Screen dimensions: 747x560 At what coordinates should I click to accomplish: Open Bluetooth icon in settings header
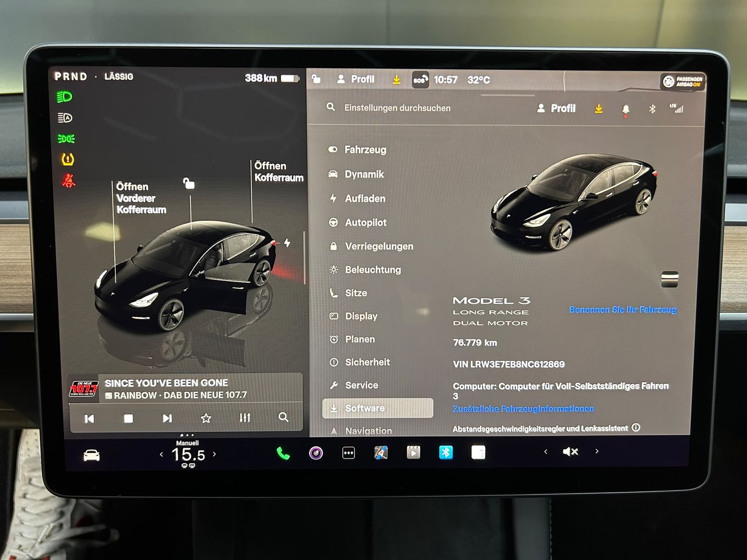(652, 109)
